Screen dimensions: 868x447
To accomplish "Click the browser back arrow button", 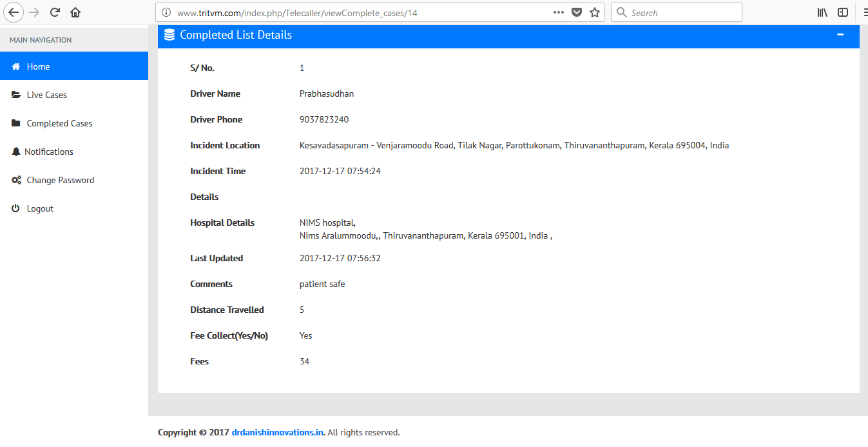I will point(14,12).
